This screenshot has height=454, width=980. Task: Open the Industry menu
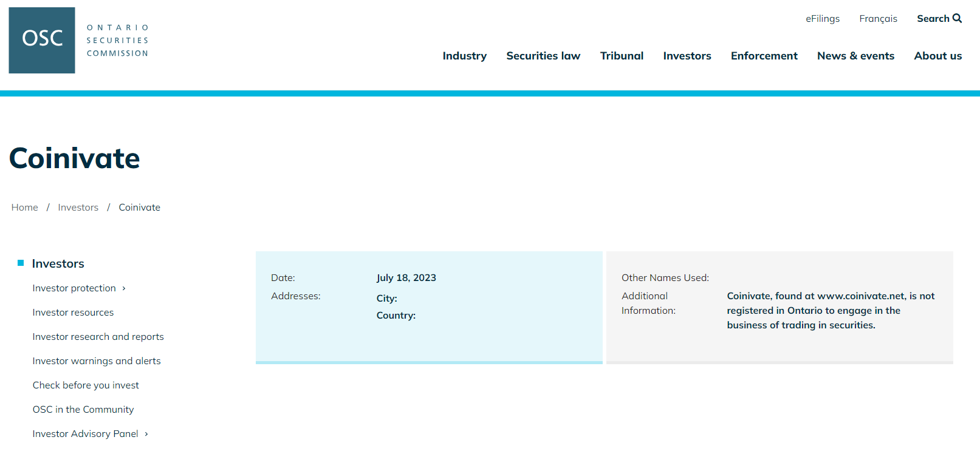pos(465,56)
